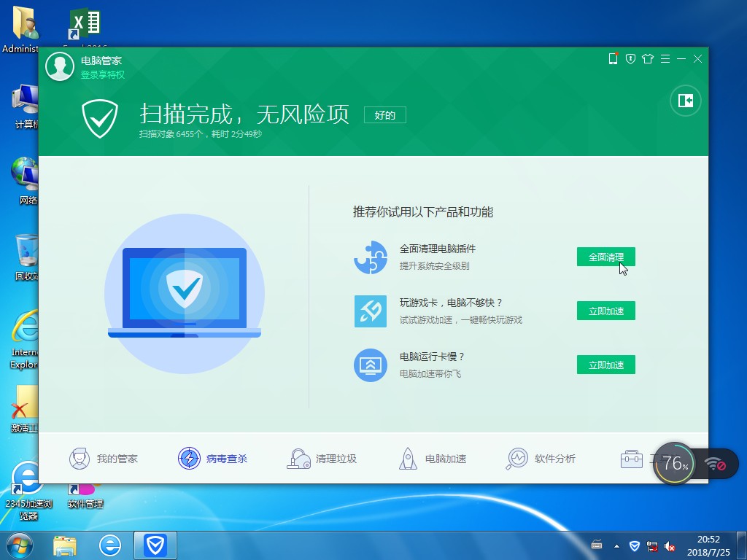Click the 好的 button
The image size is (747, 560).
click(385, 114)
